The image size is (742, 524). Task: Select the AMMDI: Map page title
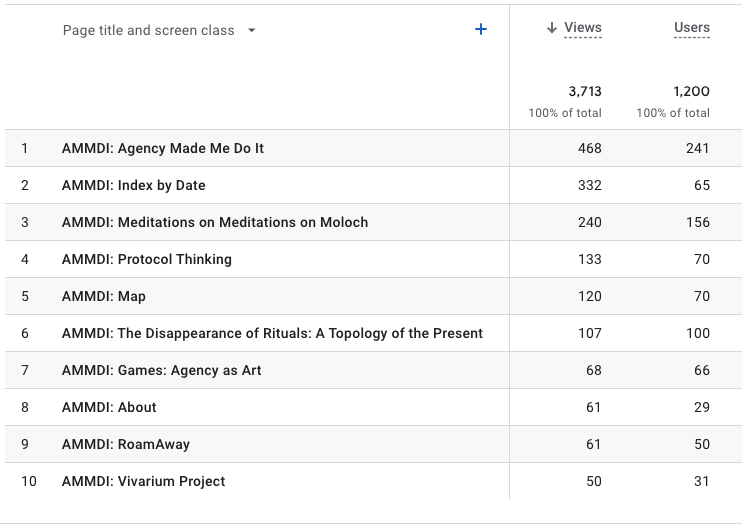[x=104, y=296]
